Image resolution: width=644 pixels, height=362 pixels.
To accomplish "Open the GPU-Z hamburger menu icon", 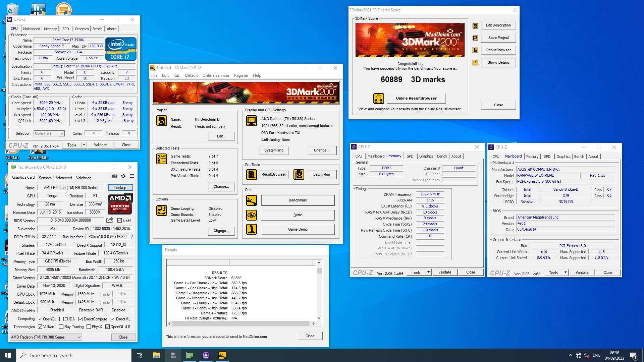I will [x=132, y=176].
